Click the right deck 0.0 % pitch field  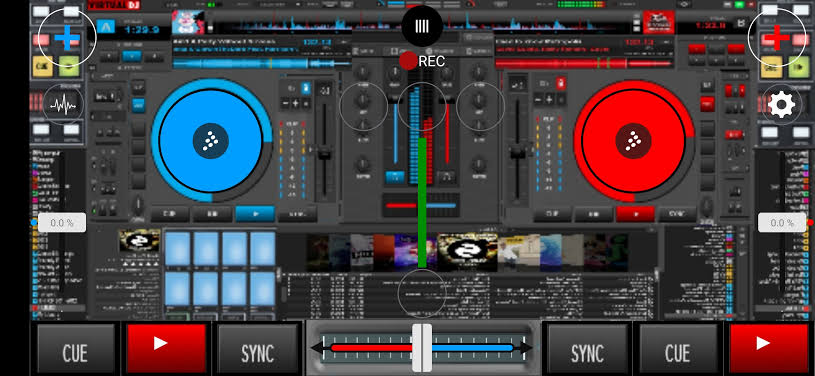click(782, 223)
